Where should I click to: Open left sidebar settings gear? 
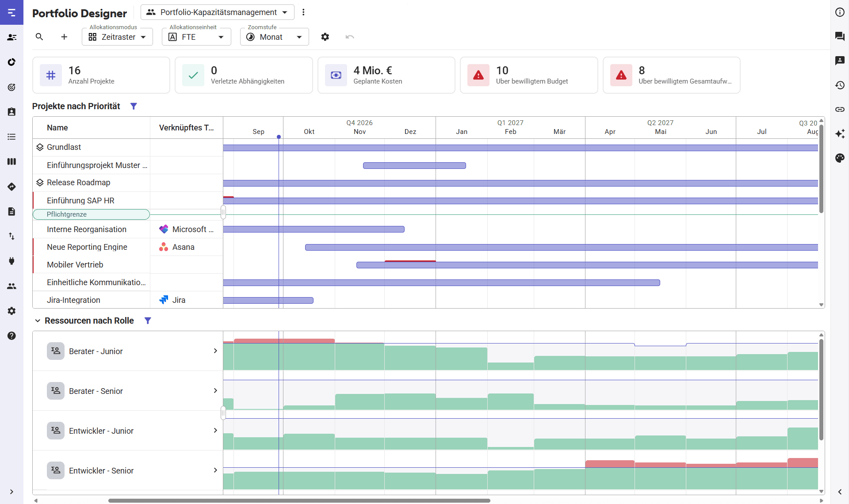click(x=12, y=311)
